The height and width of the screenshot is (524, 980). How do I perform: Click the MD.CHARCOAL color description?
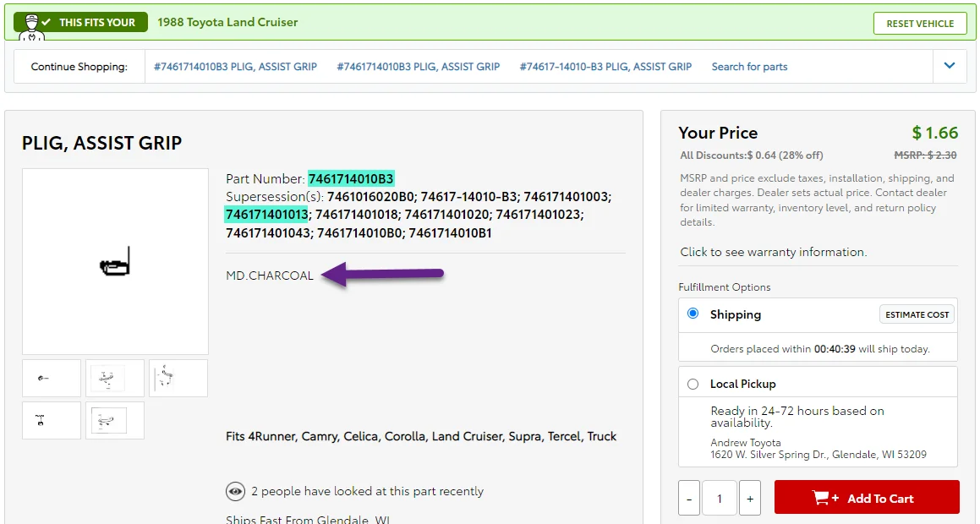pyautogui.click(x=270, y=276)
